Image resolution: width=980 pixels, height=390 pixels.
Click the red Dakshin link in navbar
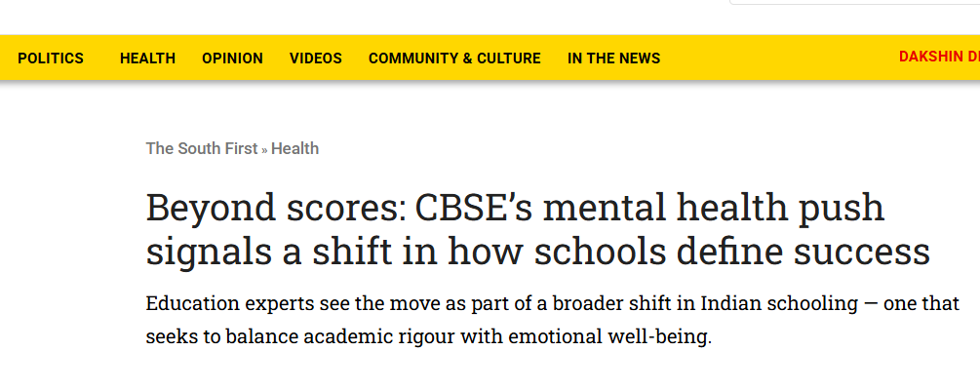[x=938, y=57]
